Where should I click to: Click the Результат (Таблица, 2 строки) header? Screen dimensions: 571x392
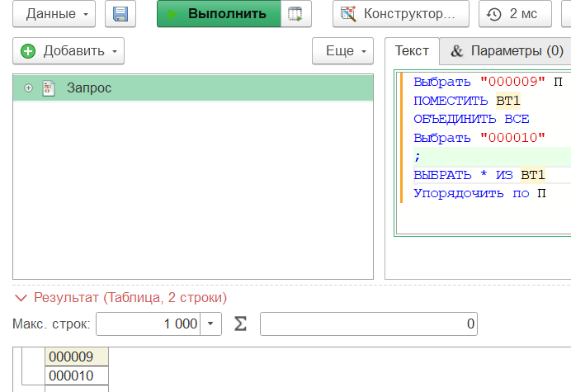[130, 298]
